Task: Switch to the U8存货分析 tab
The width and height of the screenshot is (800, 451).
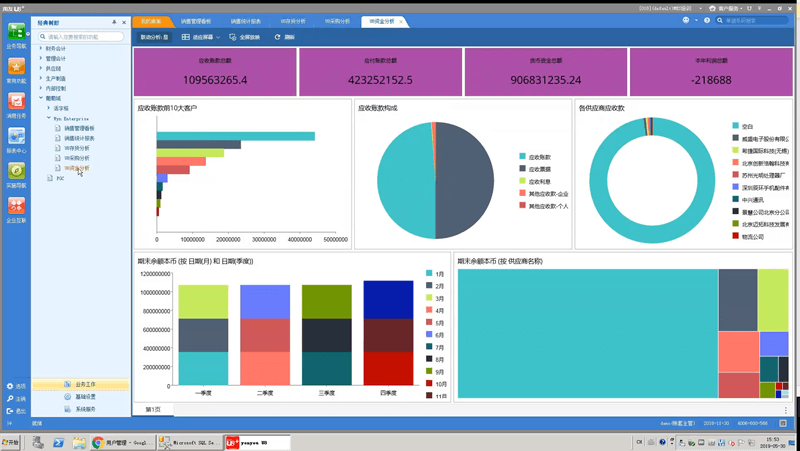Action: [x=292, y=21]
